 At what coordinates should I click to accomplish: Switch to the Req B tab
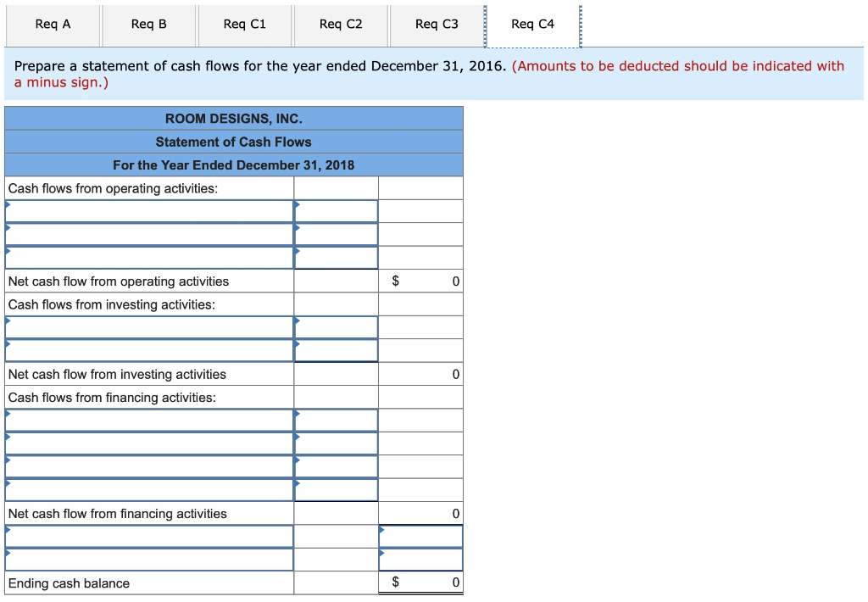[x=148, y=25]
